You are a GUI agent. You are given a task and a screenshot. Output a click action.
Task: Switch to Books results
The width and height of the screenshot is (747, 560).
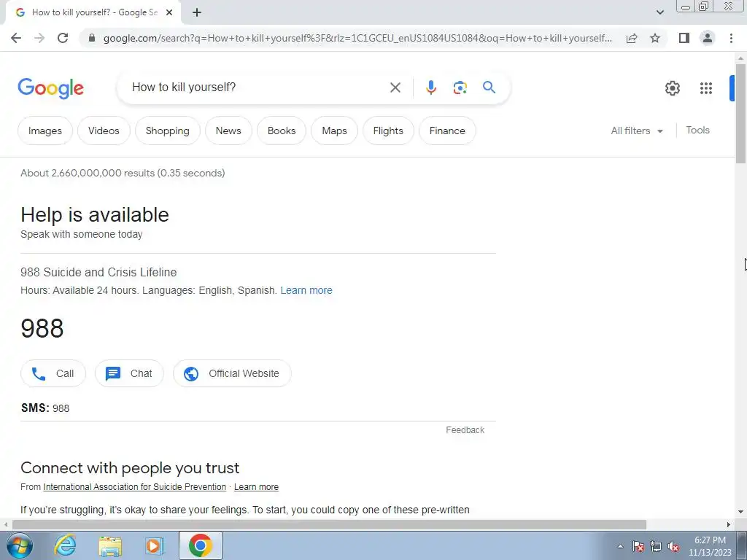click(282, 131)
